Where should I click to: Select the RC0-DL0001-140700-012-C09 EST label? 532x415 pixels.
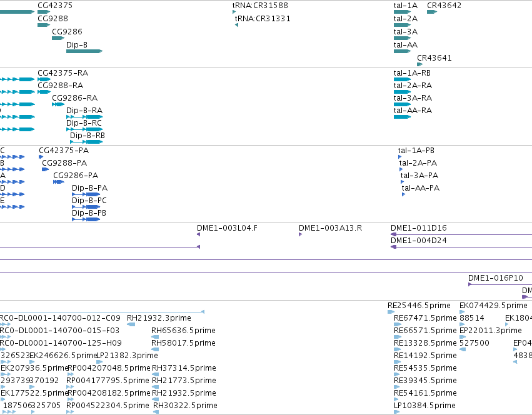[x=60, y=318]
